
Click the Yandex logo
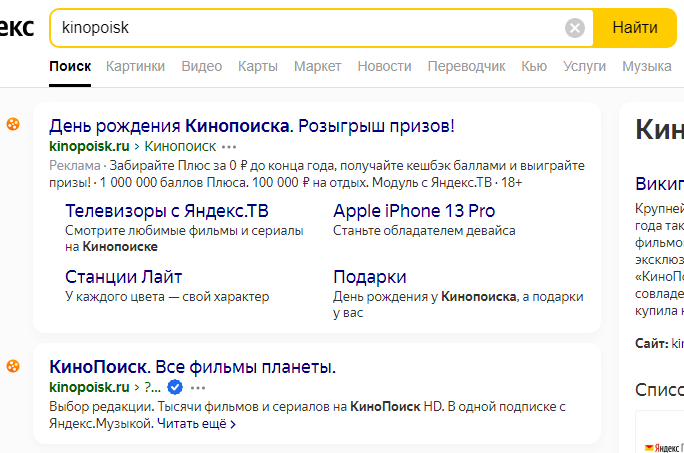pos(17,27)
